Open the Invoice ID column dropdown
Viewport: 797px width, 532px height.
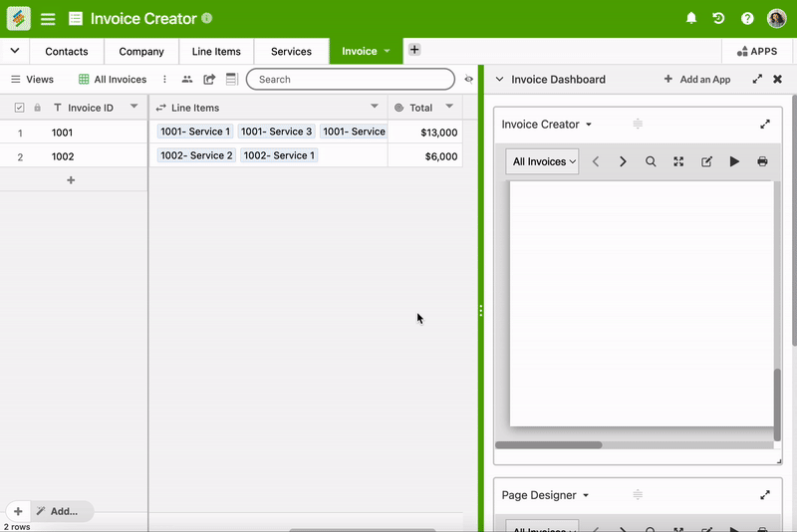click(133, 107)
